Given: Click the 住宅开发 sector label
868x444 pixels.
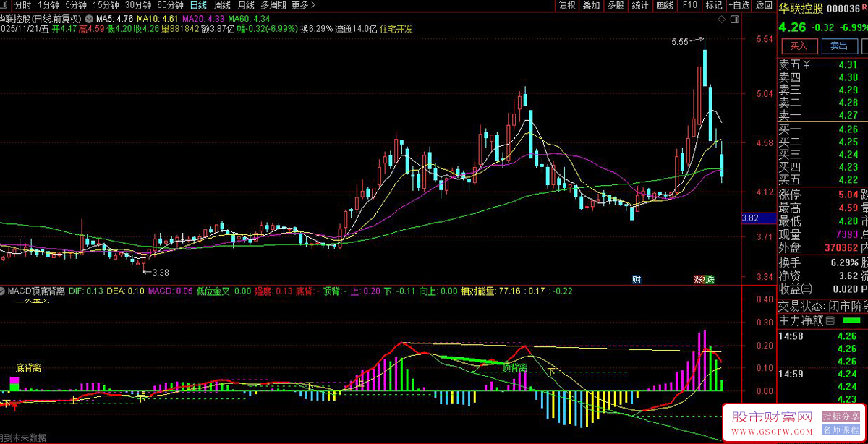Looking at the screenshot, I should 396,29.
